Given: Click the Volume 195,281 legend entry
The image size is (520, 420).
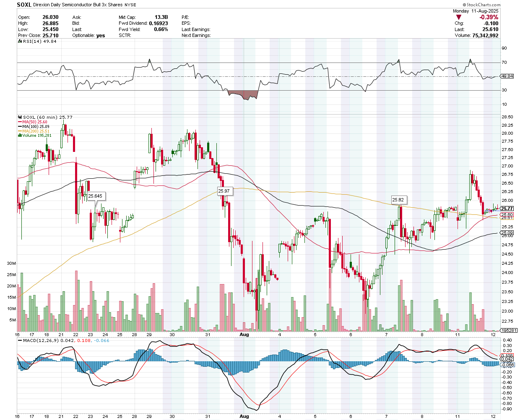Looking at the screenshot, I should (x=37, y=136).
